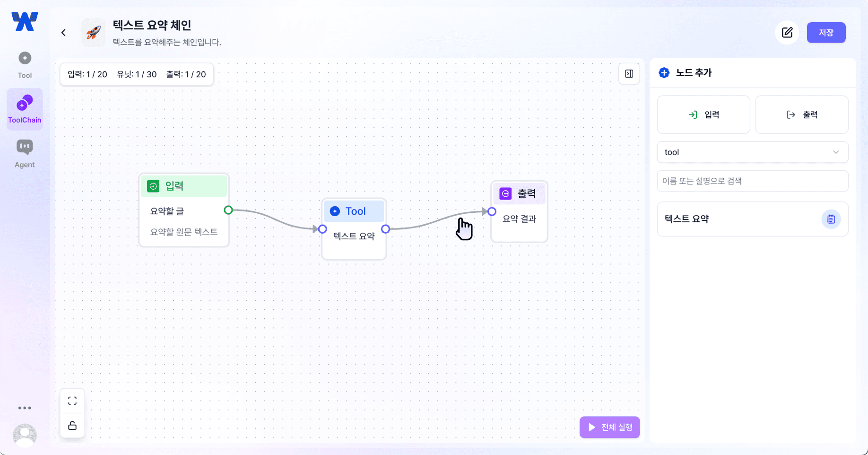Click the W logo in sidebar
The image size is (868, 455).
25,22
